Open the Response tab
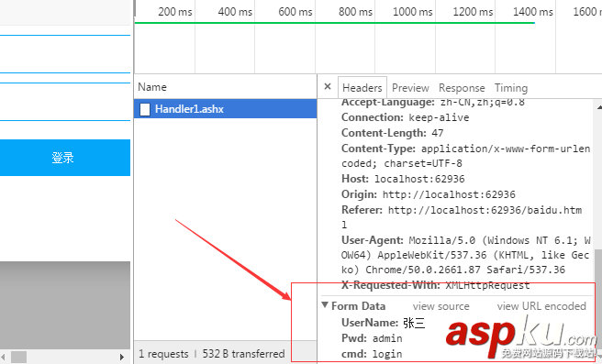Screen dimensions: 602x364 462,88
